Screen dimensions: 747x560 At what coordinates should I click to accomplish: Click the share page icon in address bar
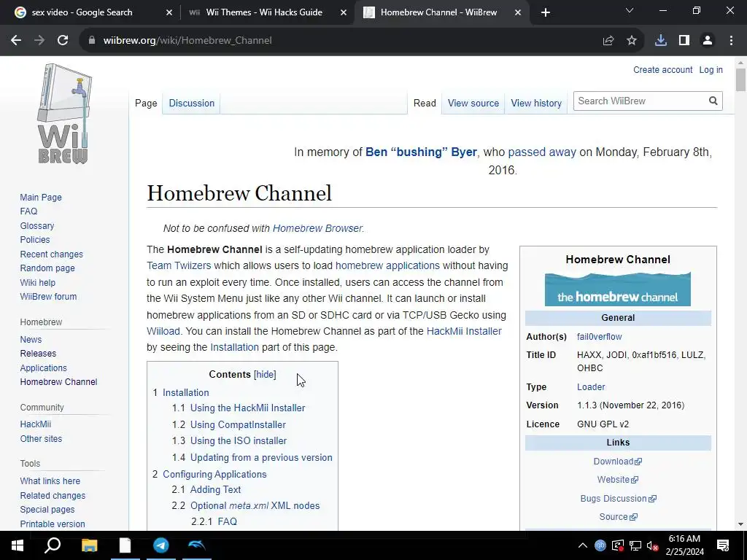tap(608, 41)
